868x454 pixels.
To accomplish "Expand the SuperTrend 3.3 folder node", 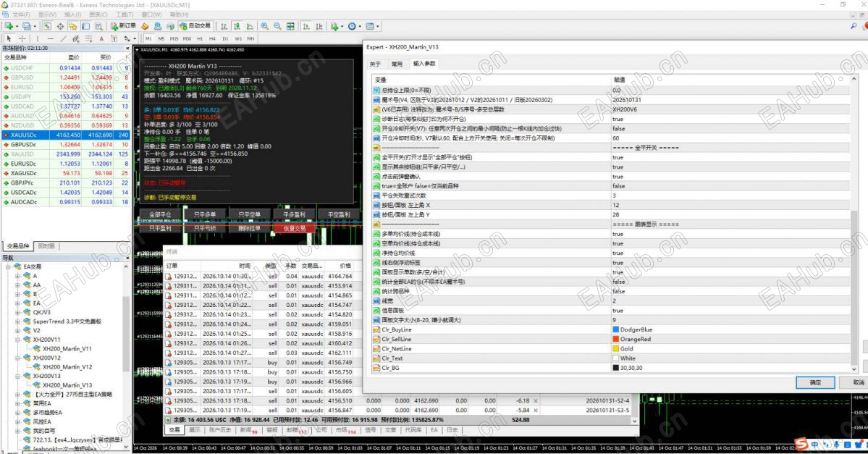I will (17, 321).
